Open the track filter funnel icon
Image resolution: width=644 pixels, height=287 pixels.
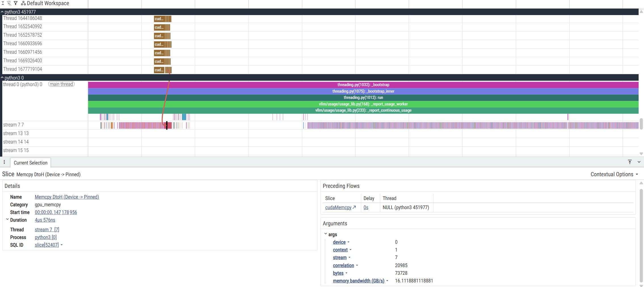point(16,3)
